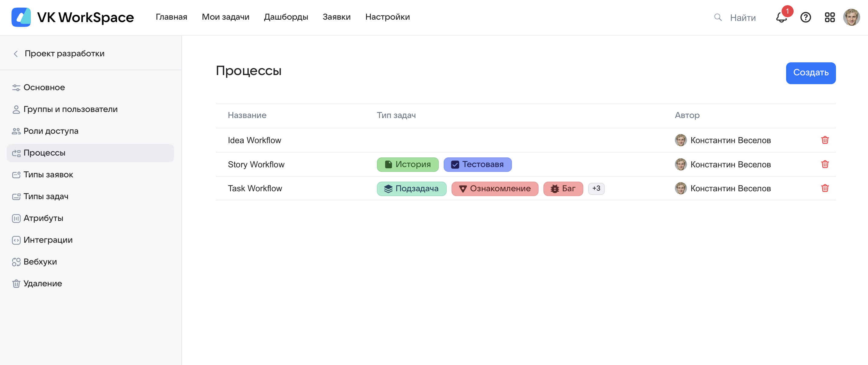The image size is (868, 365).
Task: Go to Типы заявок in the sidebar
Action: pos(48,174)
